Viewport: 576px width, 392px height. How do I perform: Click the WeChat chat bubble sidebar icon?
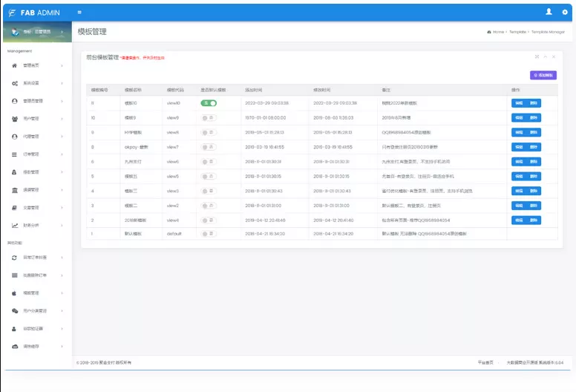(x=15, y=311)
